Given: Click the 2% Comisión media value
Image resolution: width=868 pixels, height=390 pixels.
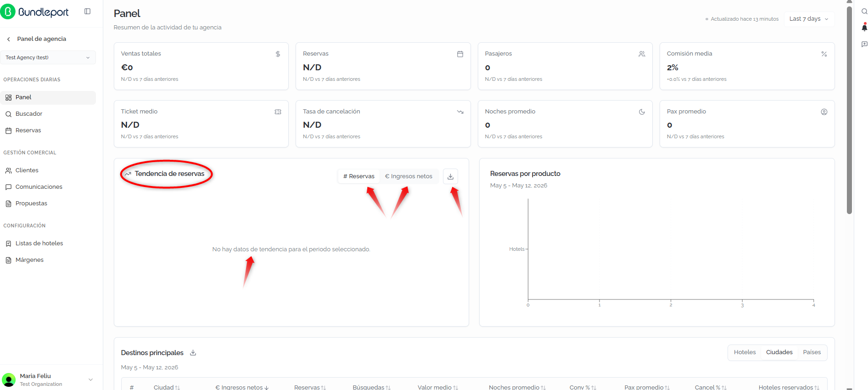Looking at the screenshot, I should pyautogui.click(x=672, y=68).
